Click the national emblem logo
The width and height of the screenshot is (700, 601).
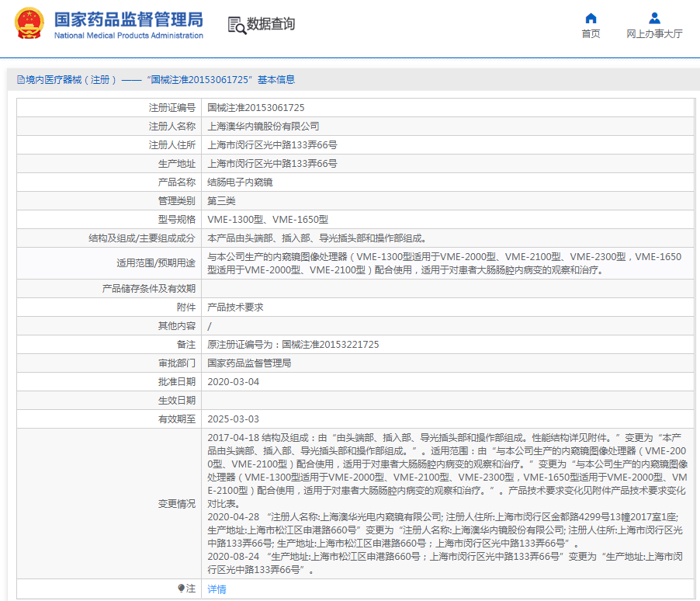[x=29, y=23]
